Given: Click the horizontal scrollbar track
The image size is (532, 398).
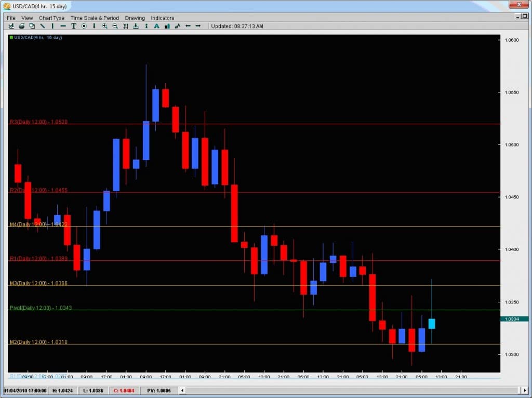Looking at the screenshot, I should 353,391.
